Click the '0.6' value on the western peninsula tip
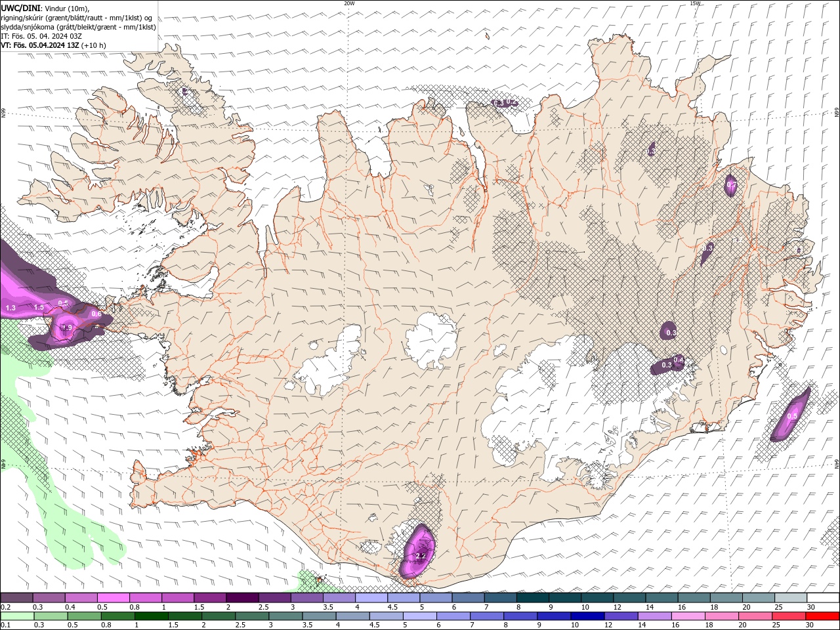This screenshot has height=630, width=840. [x=96, y=314]
